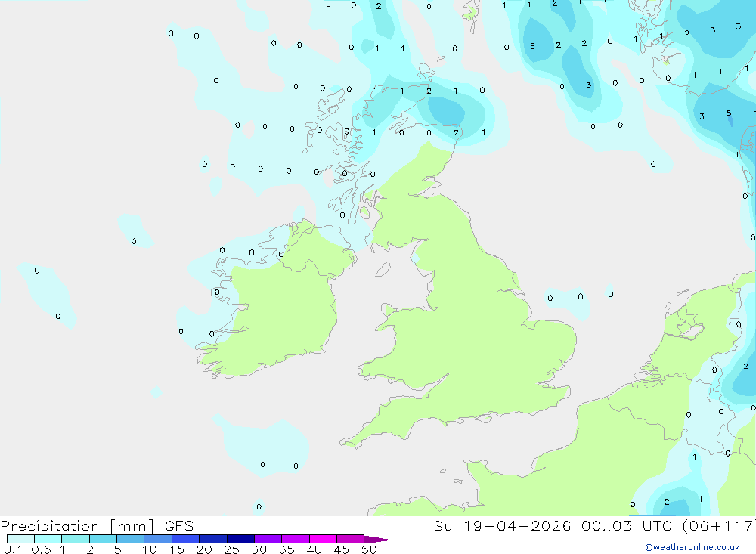The height and width of the screenshot is (554, 756).
Task: Click the '25' legend scale label
Action: point(231,549)
